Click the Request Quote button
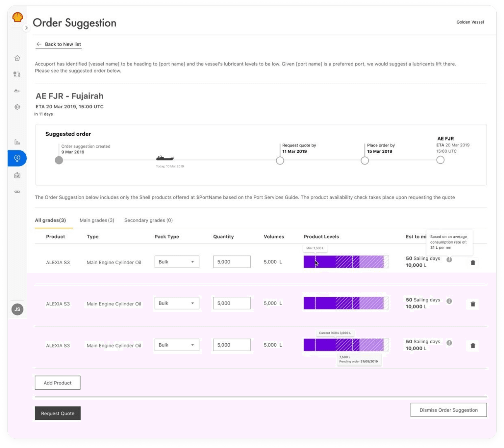The height and width of the screenshot is (448, 504). [58, 413]
